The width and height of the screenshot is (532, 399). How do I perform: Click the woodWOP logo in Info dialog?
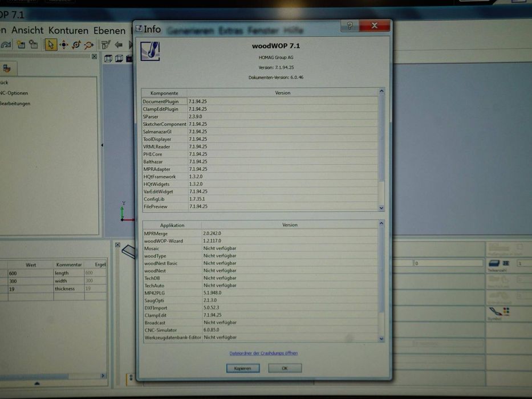tap(150, 51)
